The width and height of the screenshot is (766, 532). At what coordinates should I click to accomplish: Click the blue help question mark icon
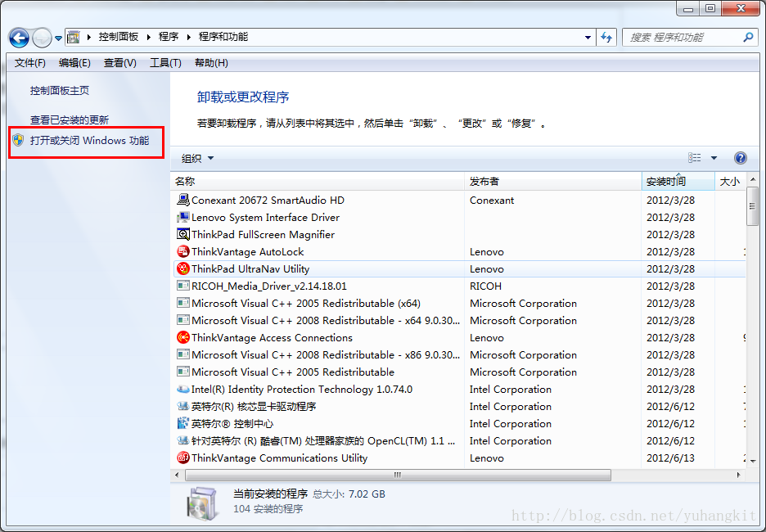(740, 158)
